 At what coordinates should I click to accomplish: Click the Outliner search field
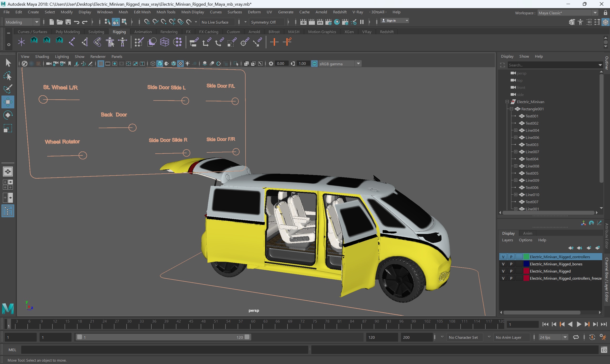point(554,65)
